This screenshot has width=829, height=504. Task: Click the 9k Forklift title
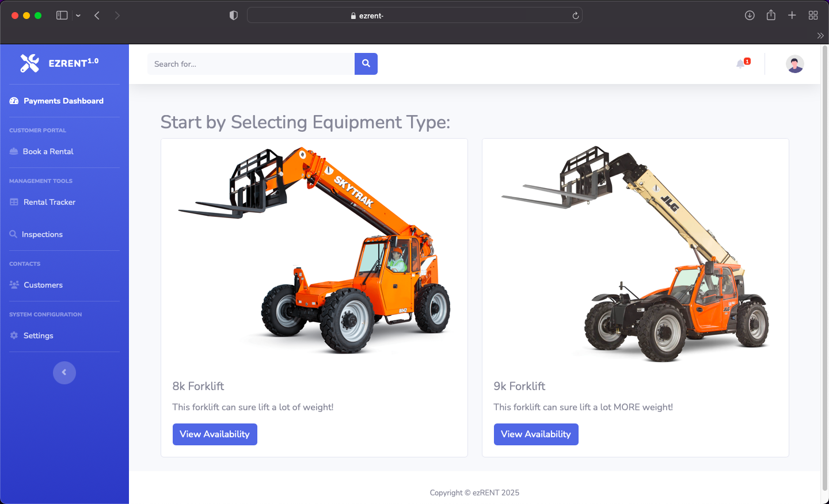pyautogui.click(x=519, y=386)
